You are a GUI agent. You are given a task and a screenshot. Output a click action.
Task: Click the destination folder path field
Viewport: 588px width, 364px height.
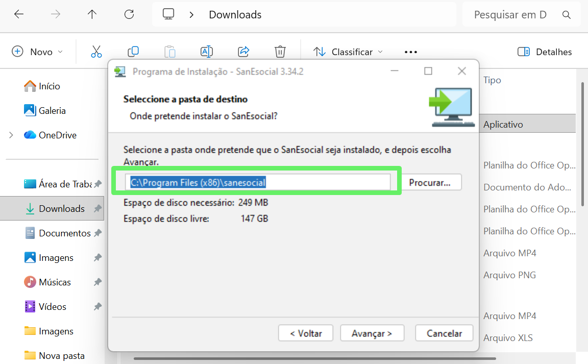(258, 182)
